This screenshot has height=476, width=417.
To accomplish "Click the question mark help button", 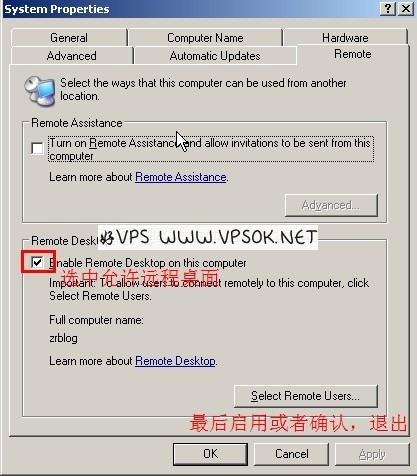I will (388, 8).
